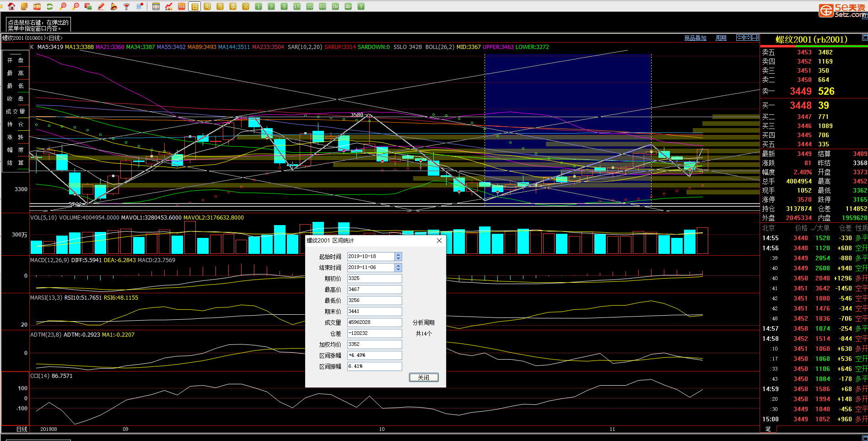The height and width of the screenshot is (441, 868).
Task: Click the quote panel maximize icon
Action: pyautogui.click(x=865, y=38)
